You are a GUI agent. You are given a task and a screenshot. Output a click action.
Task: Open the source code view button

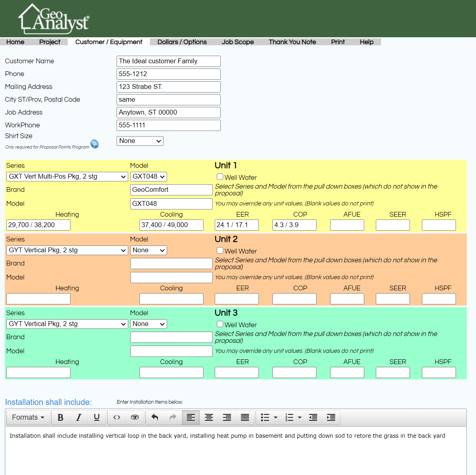117,418
